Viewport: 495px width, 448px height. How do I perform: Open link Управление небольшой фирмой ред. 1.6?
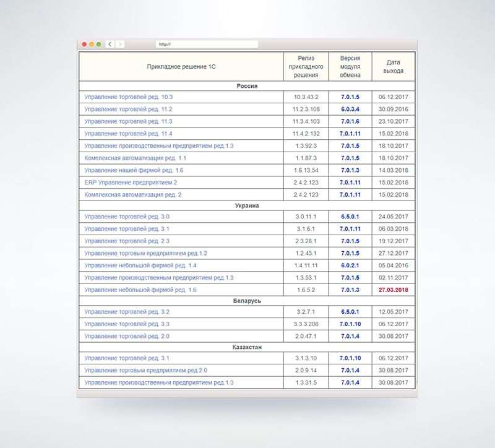(x=140, y=290)
